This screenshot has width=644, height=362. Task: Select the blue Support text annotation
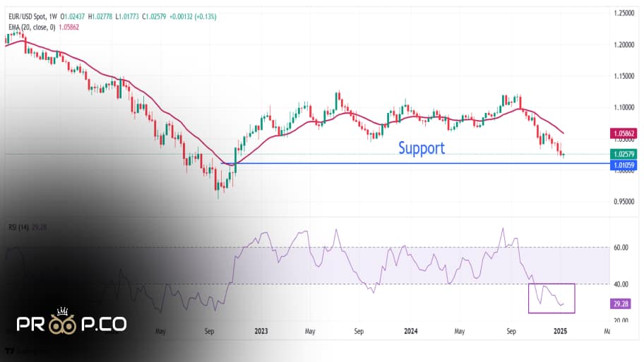tap(422, 147)
